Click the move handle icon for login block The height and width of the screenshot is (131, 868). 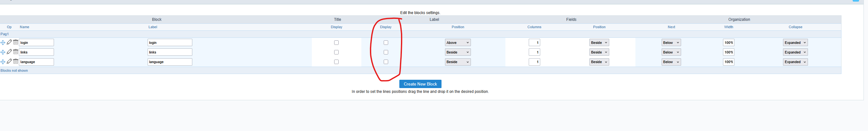click(x=3, y=43)
